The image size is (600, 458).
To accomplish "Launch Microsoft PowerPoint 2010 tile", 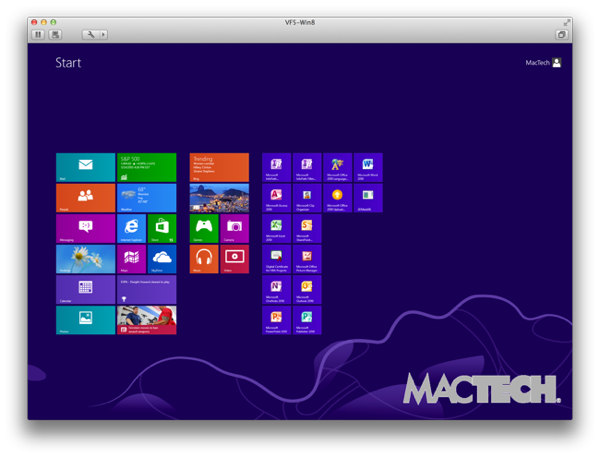I will (276, 320).
